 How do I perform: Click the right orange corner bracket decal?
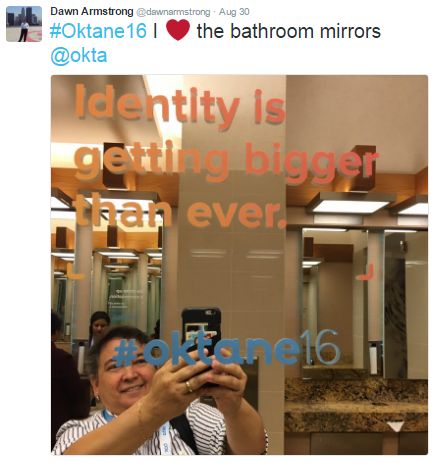[x=367, y=272]
